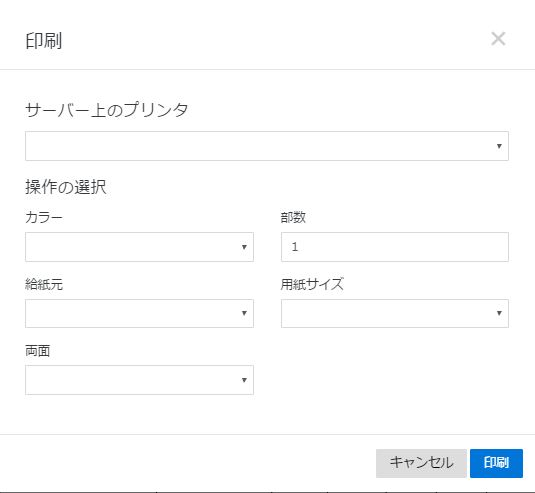Click the 両面 field label
The height and width of the screenshot is (493, 535).
tap(38, 351)
